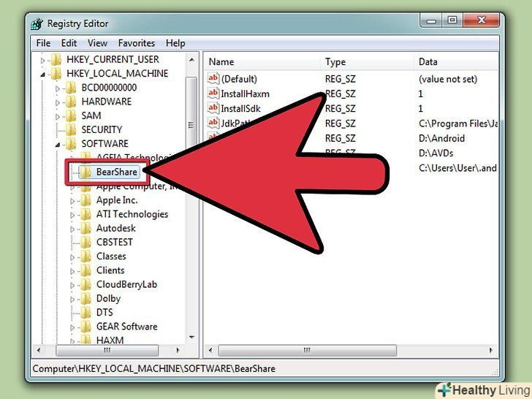Screen dimensions: 532x399
Task: Click tree pane scroll up arrow
Action: pos(191,60)
